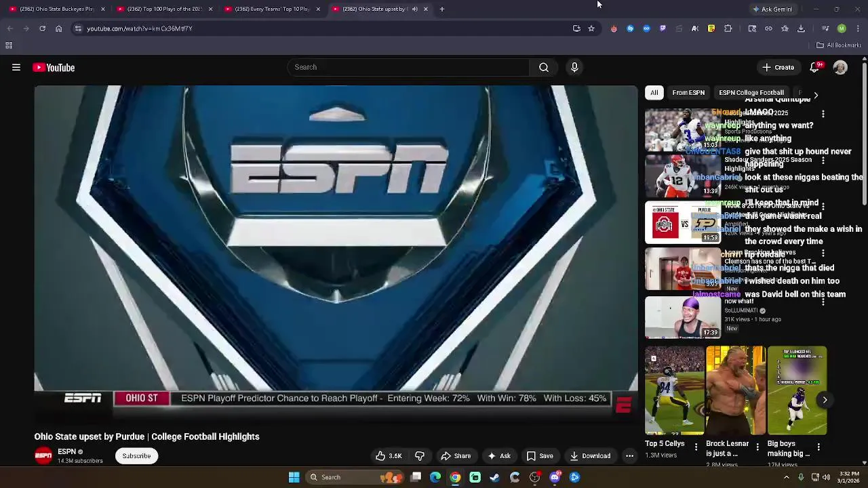The width and height of the screenshot is (868, 488).
Task: Open the Top 5 Cellys short
Action: [x=674, y=390]
